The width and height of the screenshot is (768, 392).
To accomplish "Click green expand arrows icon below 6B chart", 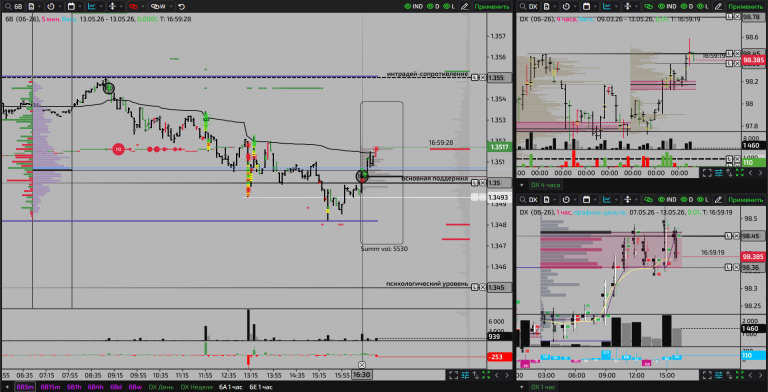I will (486, 375).
